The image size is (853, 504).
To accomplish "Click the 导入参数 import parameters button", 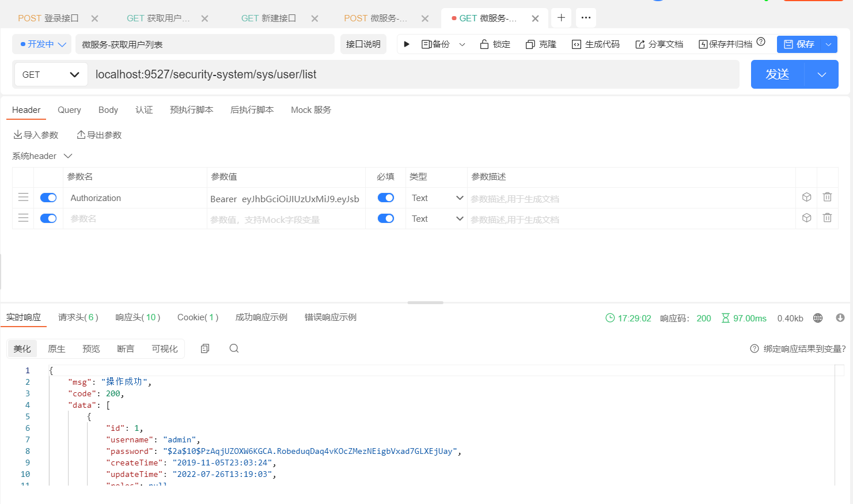I will coord(36,135).
